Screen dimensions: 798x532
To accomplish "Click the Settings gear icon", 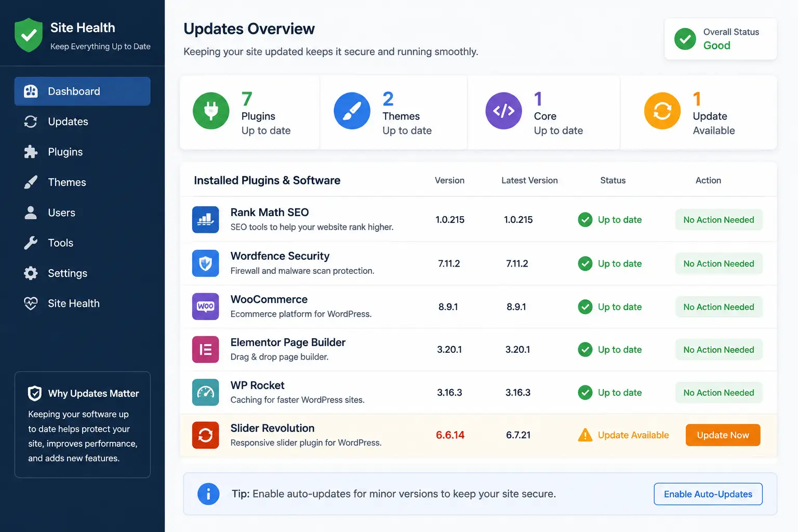I will 31,273.
